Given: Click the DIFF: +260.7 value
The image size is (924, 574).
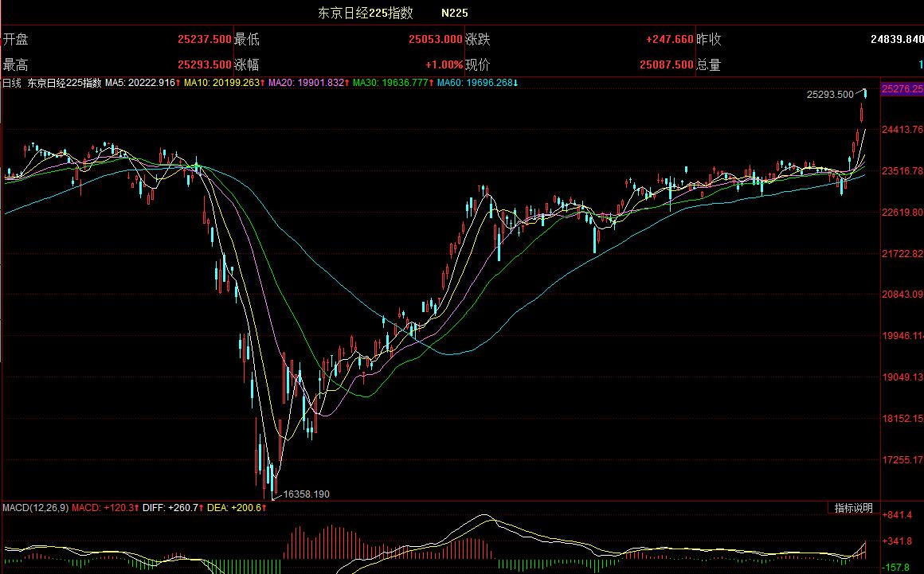Looking at the screenshot, I should pos(174,507).
